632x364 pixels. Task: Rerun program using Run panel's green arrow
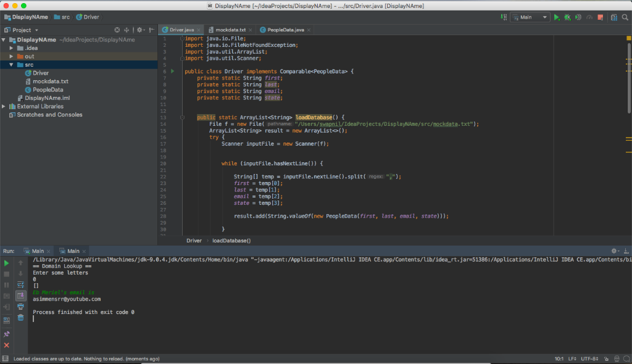tap(7, 263)
